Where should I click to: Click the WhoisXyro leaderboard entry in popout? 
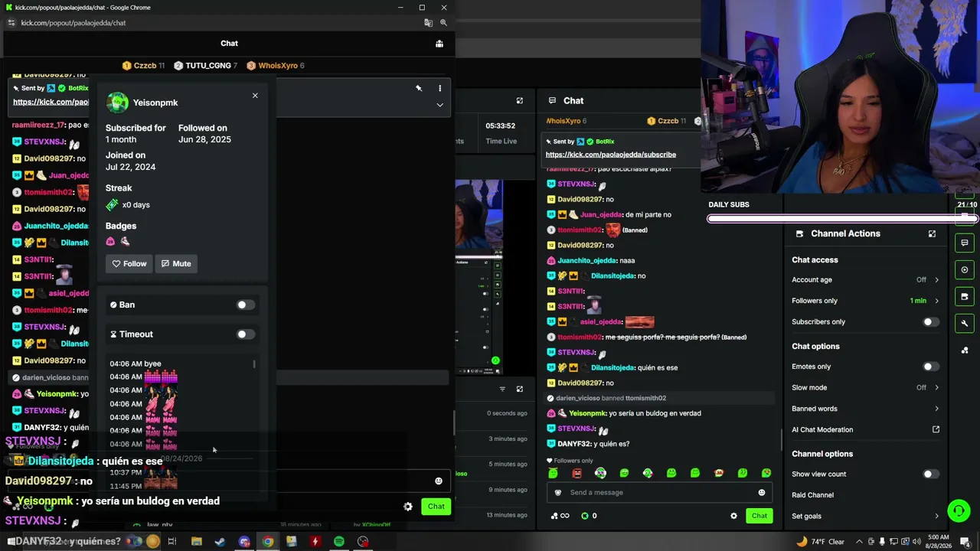276,66
